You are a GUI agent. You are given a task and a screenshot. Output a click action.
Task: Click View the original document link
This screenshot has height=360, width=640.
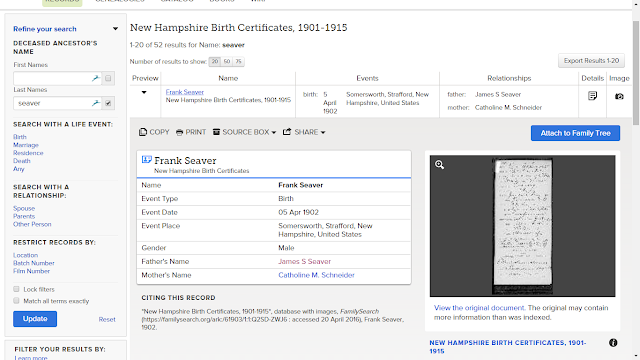pos(479,308)
